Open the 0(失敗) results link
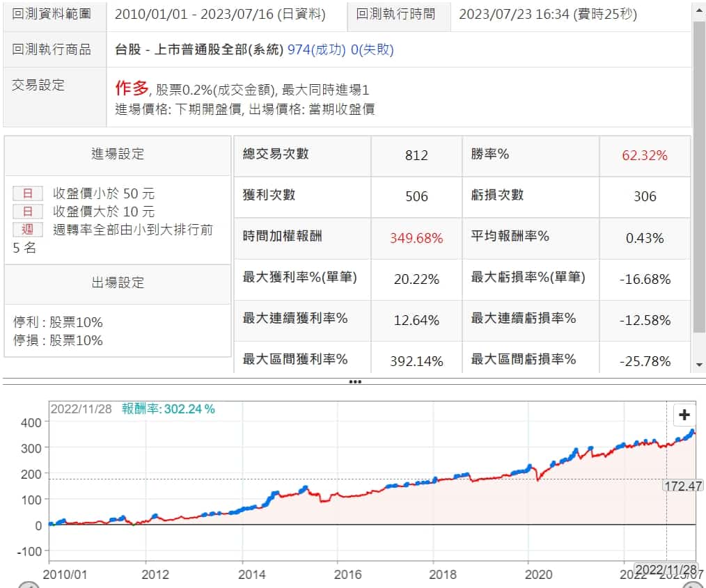This screenshot has width=706, height=588. [372, 49]
